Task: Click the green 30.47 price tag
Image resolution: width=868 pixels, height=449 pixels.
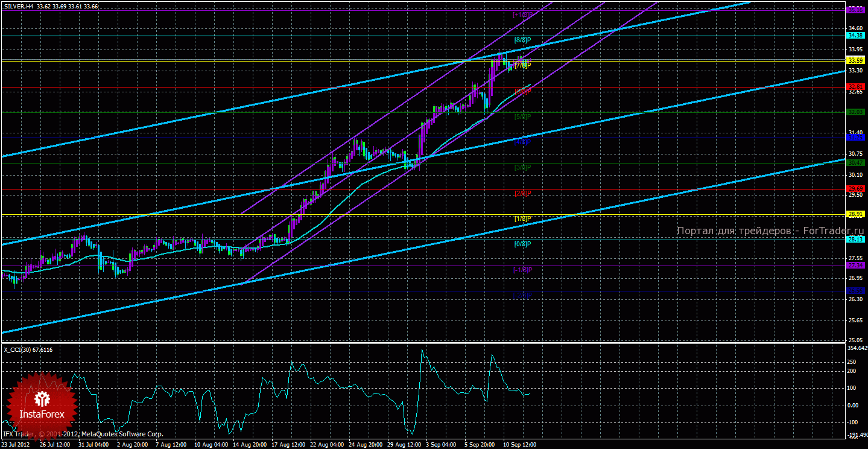Action: pyautogui.click(x=855, y=163)
